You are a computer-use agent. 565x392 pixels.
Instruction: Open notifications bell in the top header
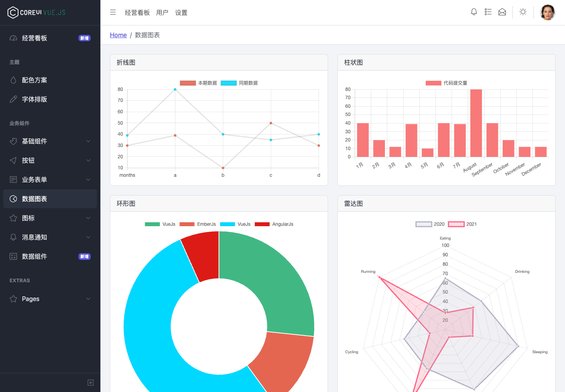point(474,12)
